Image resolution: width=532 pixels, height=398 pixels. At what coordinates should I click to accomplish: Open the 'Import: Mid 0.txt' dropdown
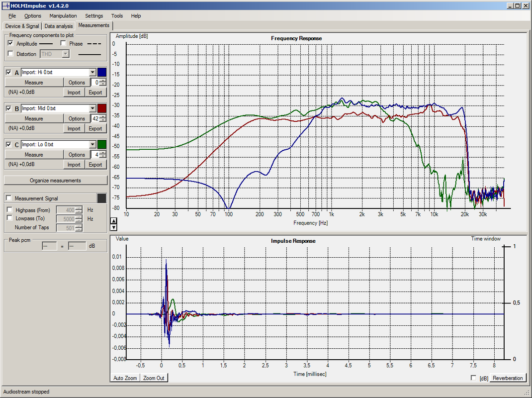92,108
